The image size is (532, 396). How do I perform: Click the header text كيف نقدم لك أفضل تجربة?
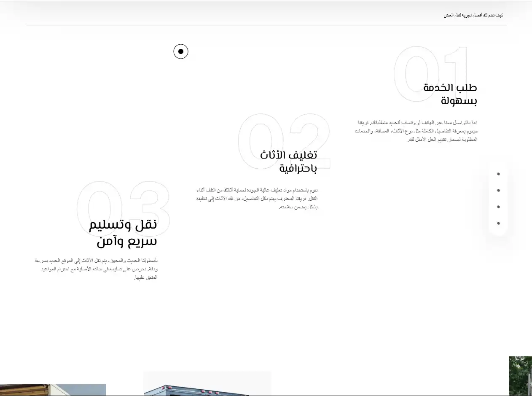tap(473, 15)
